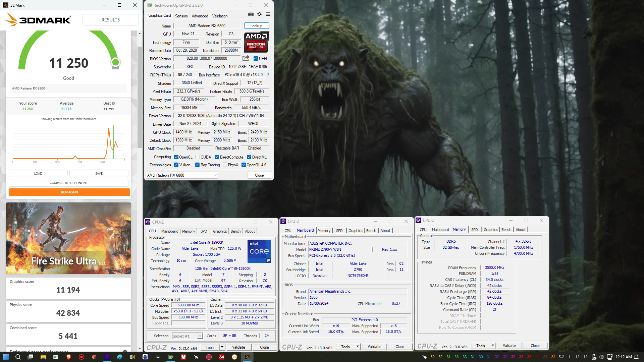Open Bench tab in CPU-Z Mainboard window
This screenshot has height=362, width=644.
pyautogui.click(x=371, y=231)
